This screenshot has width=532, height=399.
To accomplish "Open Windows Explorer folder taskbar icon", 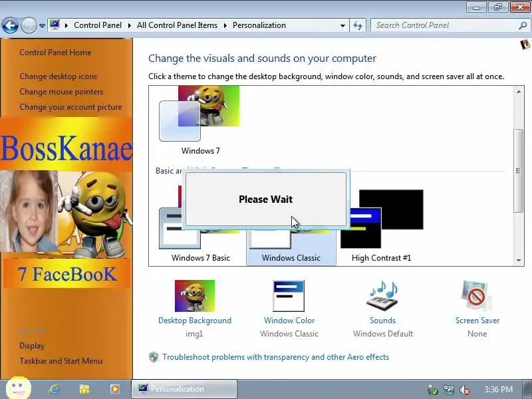I will pyautogui.click(x=84, y=389).
